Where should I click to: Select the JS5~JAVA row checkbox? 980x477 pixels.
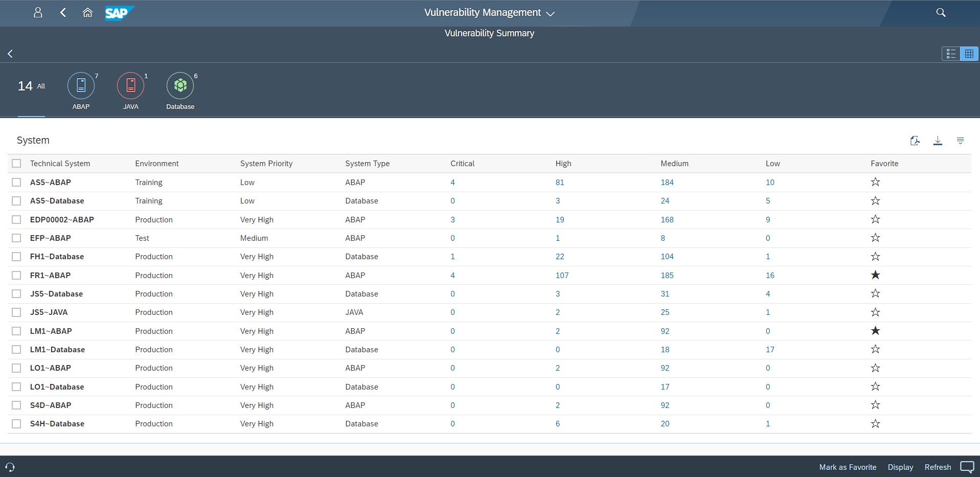coord(16,312)
